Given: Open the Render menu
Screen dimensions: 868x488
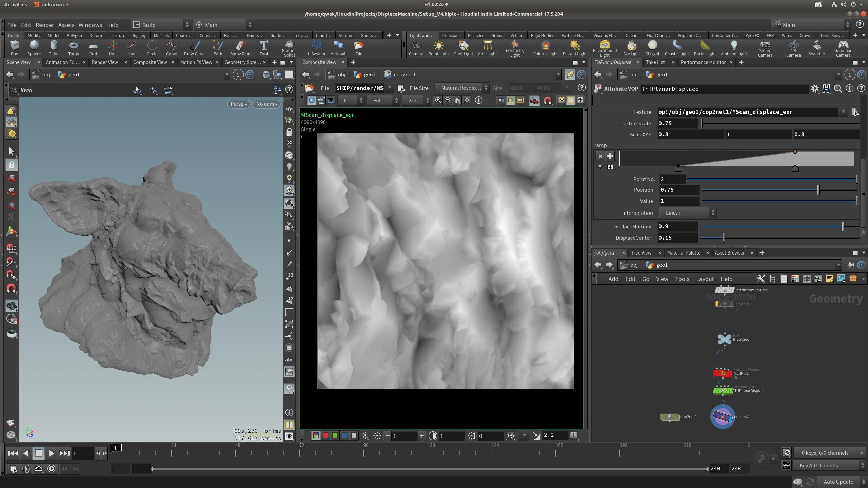Looking at the screenshot, I should [44, 25].
